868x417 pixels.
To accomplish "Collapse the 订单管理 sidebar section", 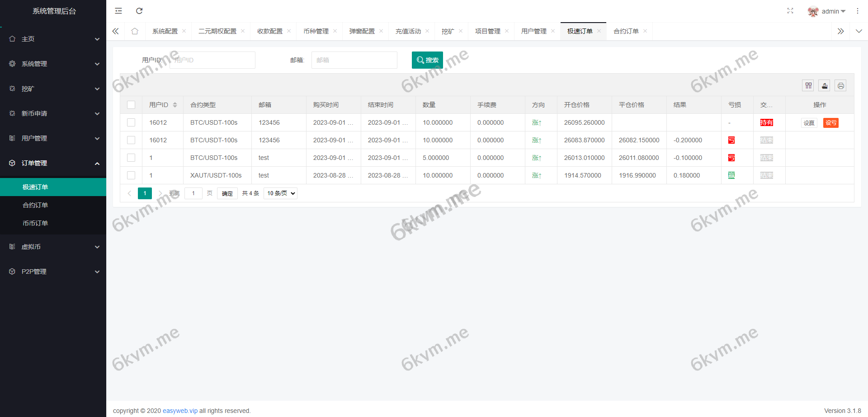I will click(53, 163).
